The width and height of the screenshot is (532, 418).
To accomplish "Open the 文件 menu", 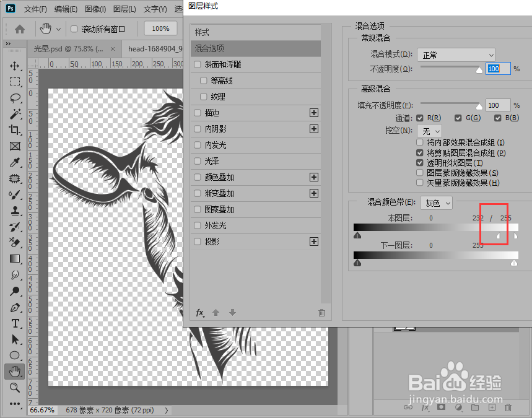I will pyautogui.click(x=35, y=9).
